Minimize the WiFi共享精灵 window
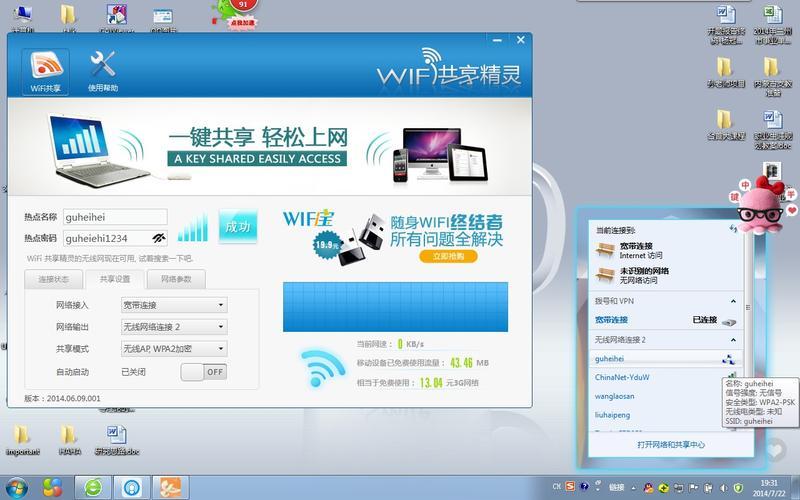 point(497,40)
